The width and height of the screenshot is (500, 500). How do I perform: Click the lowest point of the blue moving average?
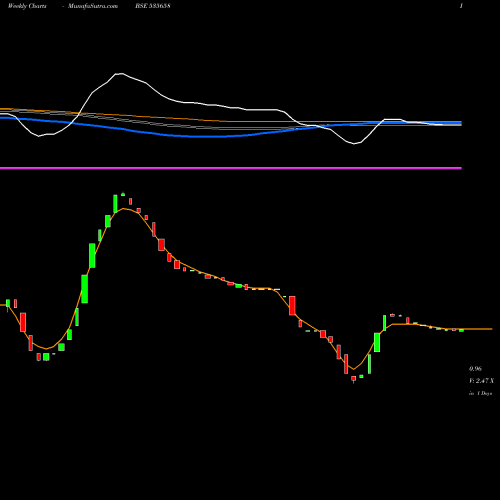[207, 136]
